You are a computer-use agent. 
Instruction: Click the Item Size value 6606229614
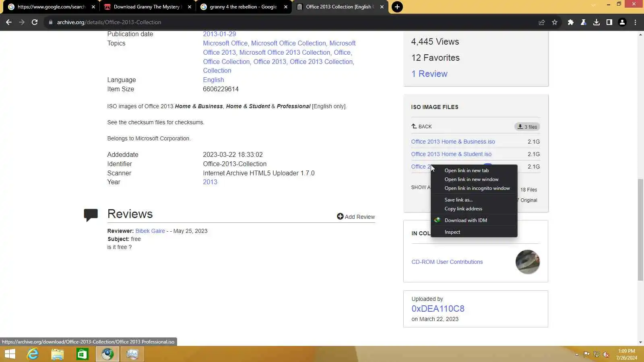[x=221, y=89]
